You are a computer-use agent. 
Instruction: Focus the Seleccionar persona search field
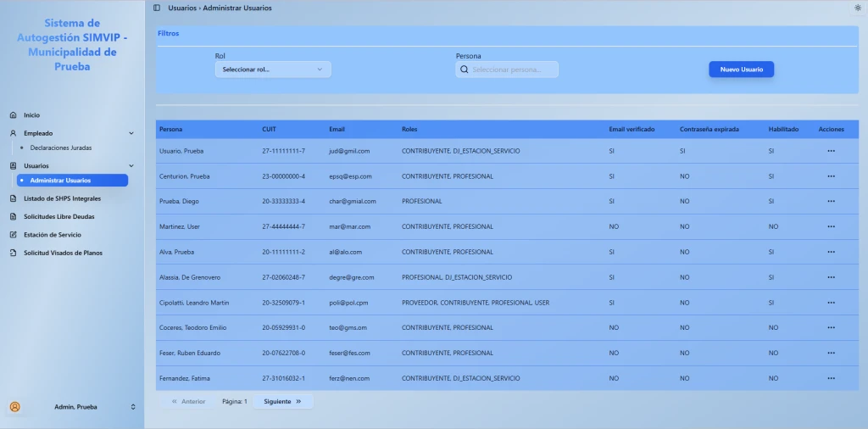click(x=507, y=70)
